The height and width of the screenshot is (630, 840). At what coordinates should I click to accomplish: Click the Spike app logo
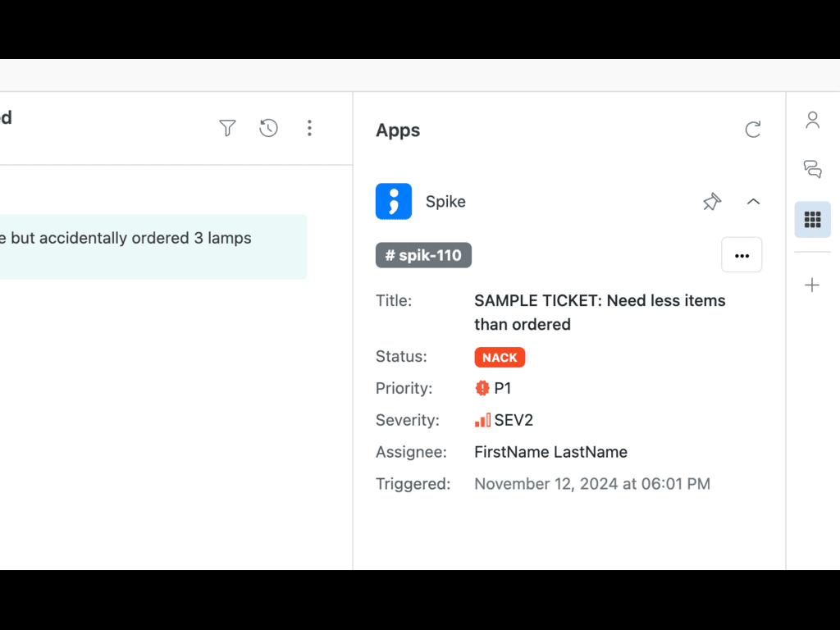394,202
